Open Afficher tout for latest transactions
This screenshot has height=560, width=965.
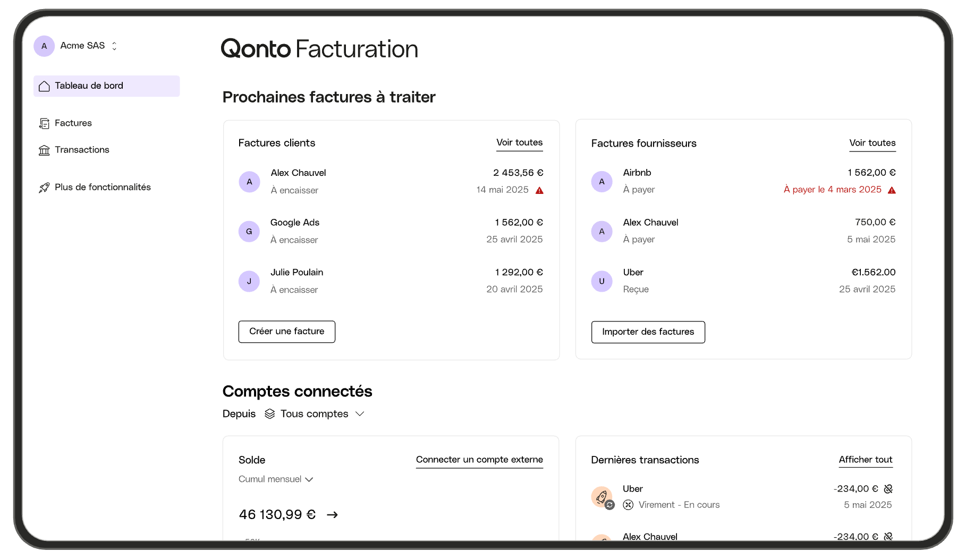tap(865, 460)
